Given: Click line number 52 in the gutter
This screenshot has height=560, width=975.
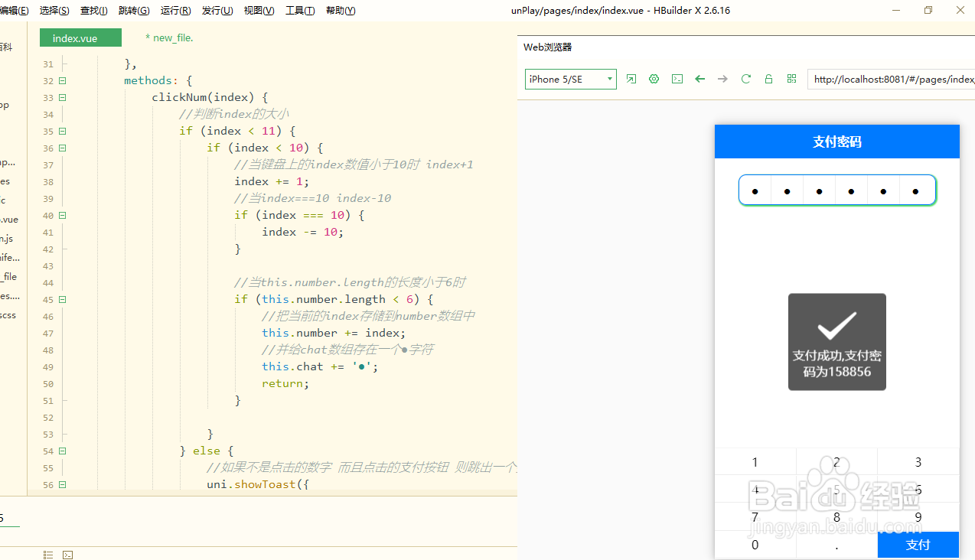Looking at the screenshot, I should [x=48, y=417].
